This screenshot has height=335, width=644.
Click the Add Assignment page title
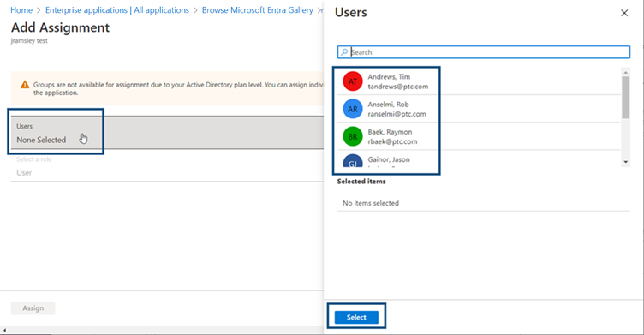coord(60,27)
